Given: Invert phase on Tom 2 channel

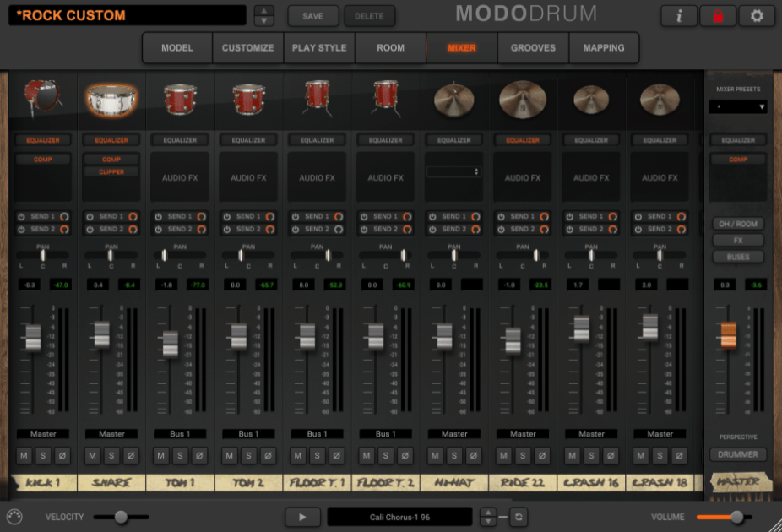Looking at the screenshot, I should tap(268, 455).
